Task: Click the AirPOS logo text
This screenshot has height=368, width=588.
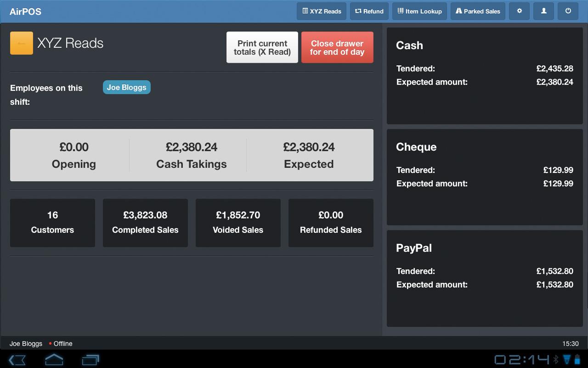Action: pyautogui.click(x=26, y=11)
